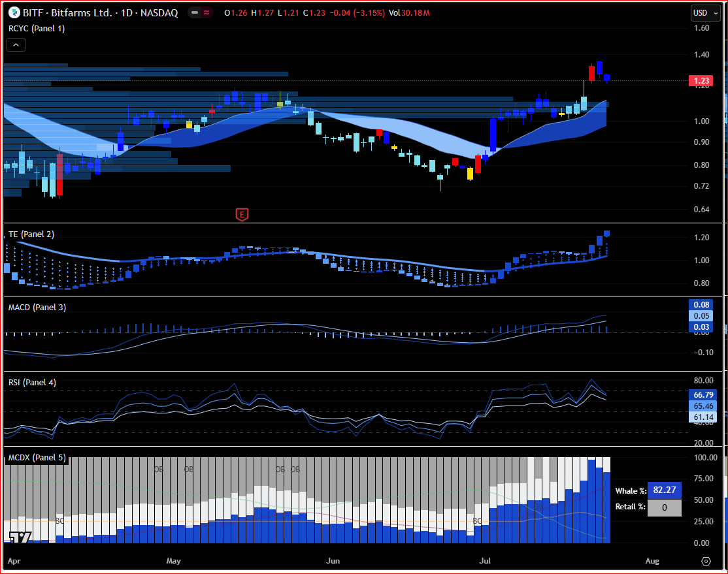The width and height of the screenshot is (728, 574).
Task: Click the Bitfarms logo icon
Action: point(14,13)
